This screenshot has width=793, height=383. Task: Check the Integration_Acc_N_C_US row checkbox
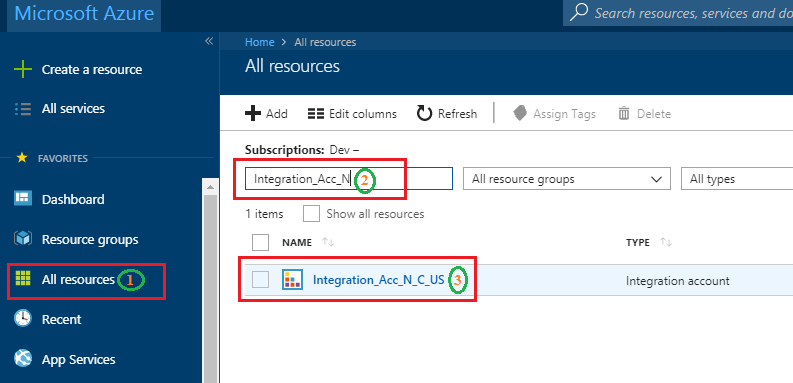[x=260, y=279]
